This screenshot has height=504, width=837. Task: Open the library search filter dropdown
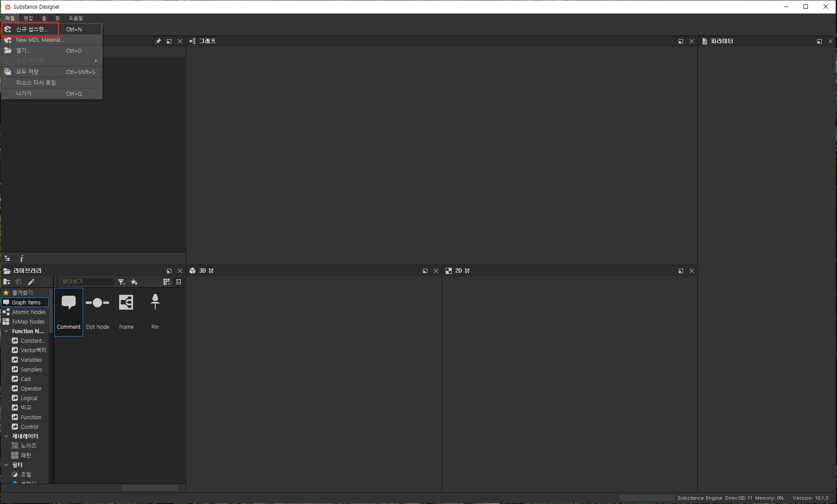tap(121, 282)
